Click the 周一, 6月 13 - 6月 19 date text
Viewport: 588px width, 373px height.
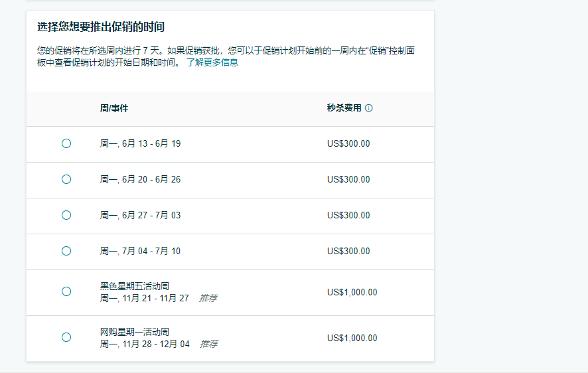pos(140,143)
